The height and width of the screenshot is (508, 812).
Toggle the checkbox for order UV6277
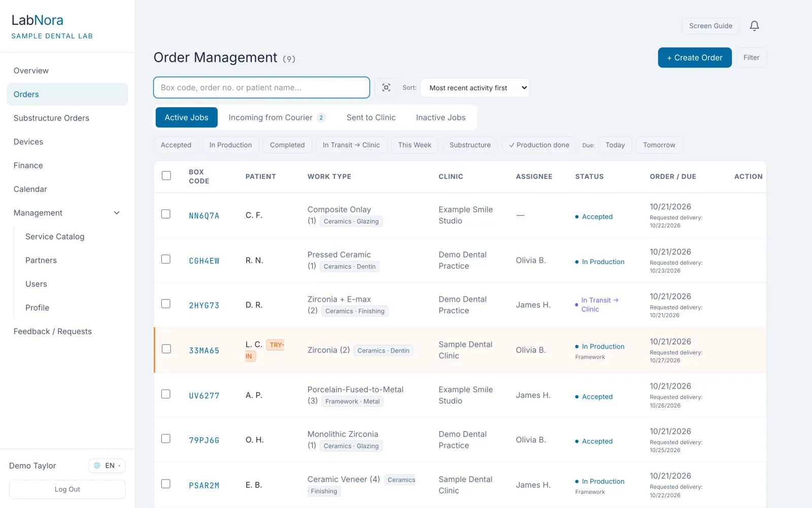pyautogui.click(x=166, y=394)
